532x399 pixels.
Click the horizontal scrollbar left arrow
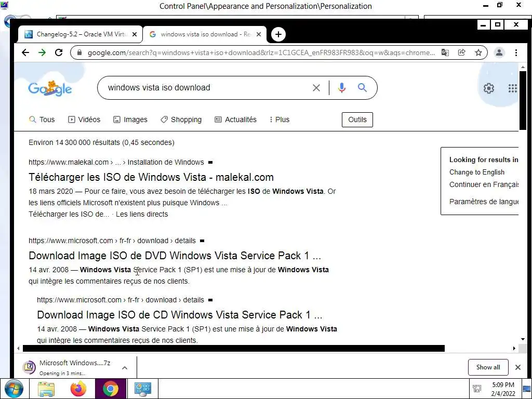pos(18,348)
